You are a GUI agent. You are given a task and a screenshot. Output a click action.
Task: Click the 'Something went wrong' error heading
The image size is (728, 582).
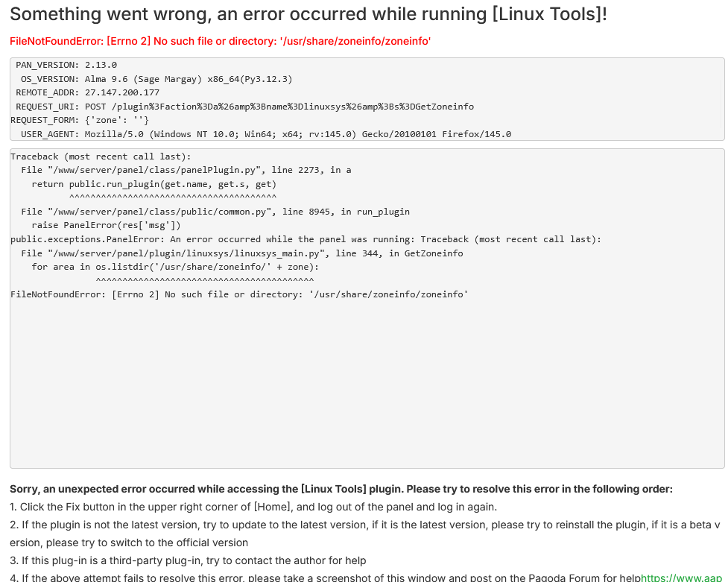308,13
